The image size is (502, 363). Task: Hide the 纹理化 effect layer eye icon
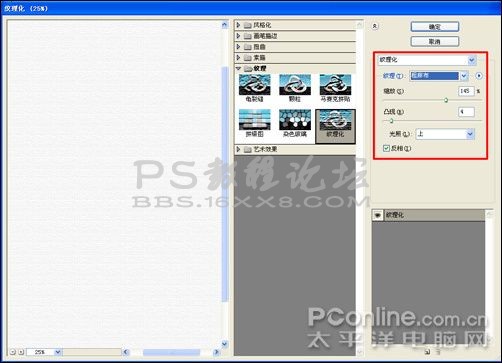coord(378,215)
